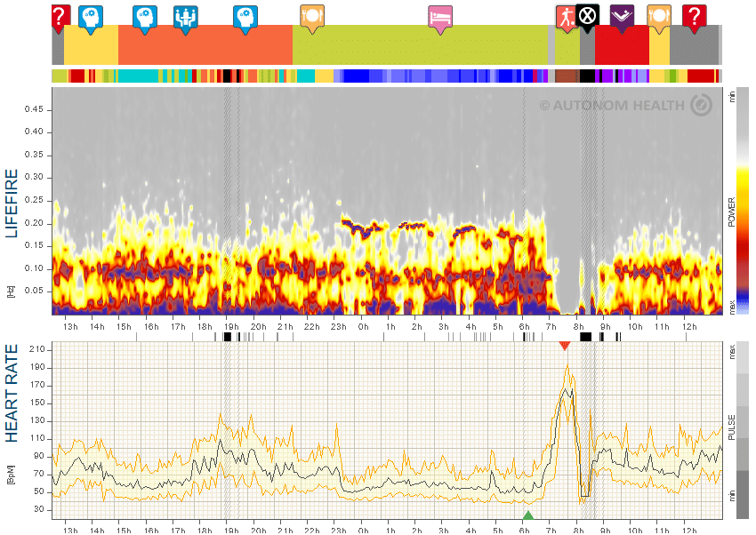Click the [BpM] unit label
This screenshot has height=535, width=756.
[11, 475]
